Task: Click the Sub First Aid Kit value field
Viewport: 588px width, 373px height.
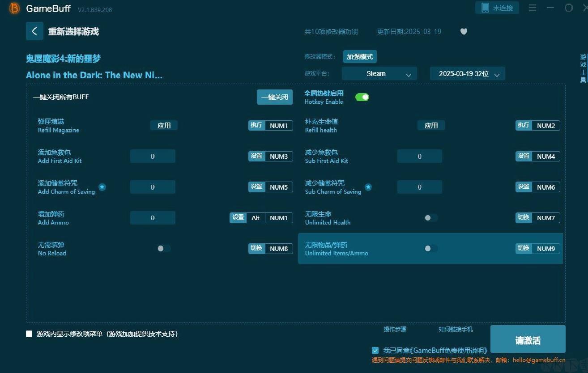Action: click(x=420, y=157)
